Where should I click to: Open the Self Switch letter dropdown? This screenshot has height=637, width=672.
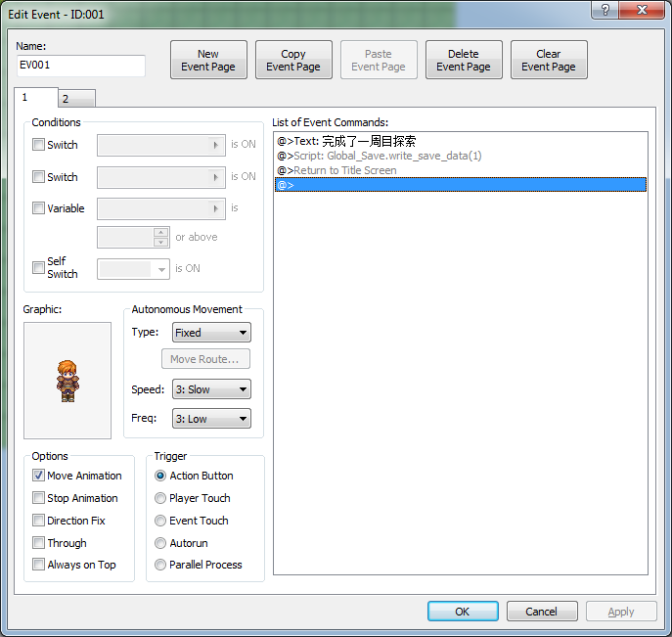[133, 269]
